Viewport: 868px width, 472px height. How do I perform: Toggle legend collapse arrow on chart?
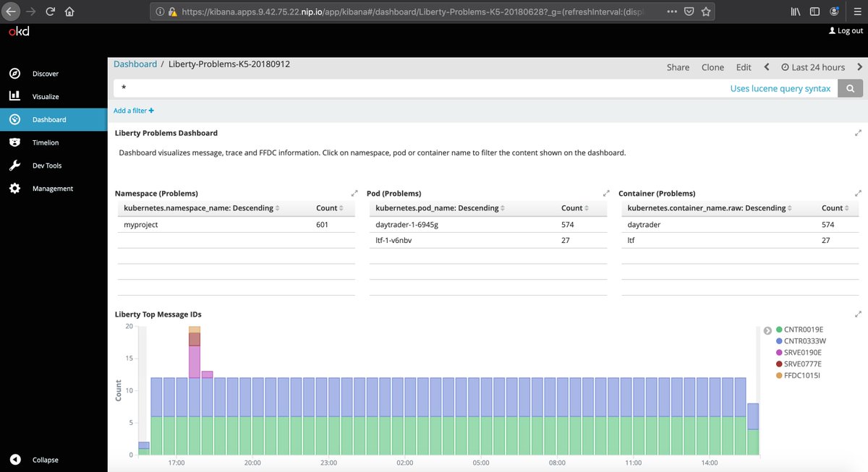(767, 331)
